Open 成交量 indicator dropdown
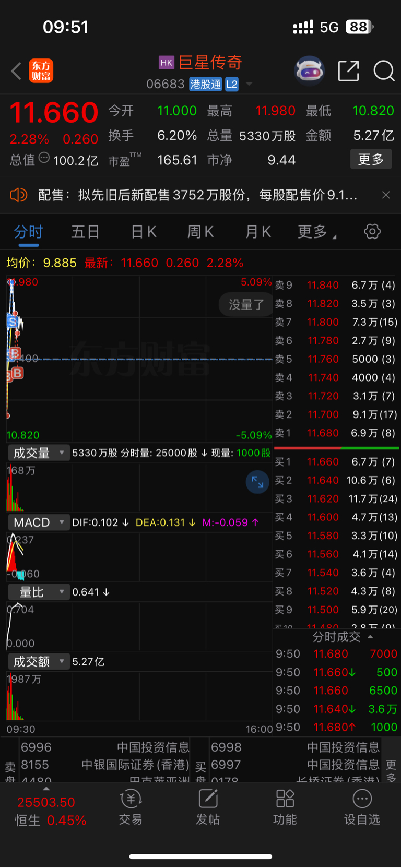Image resolution: width=401 pixels, height=868 pixels. coord(39,453)
